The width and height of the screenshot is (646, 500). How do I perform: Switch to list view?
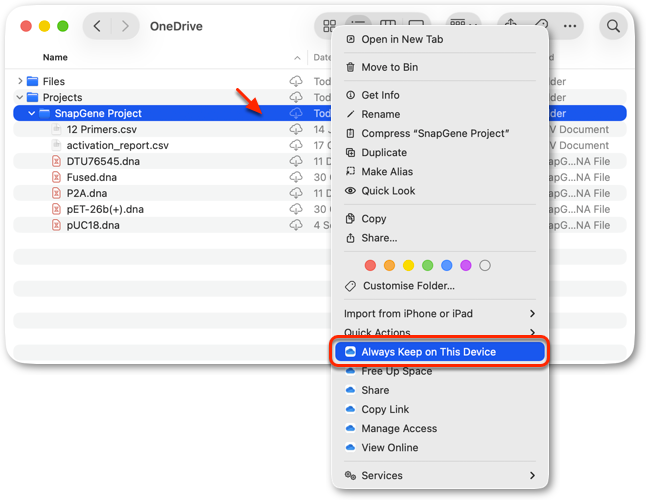click(358, 24)
